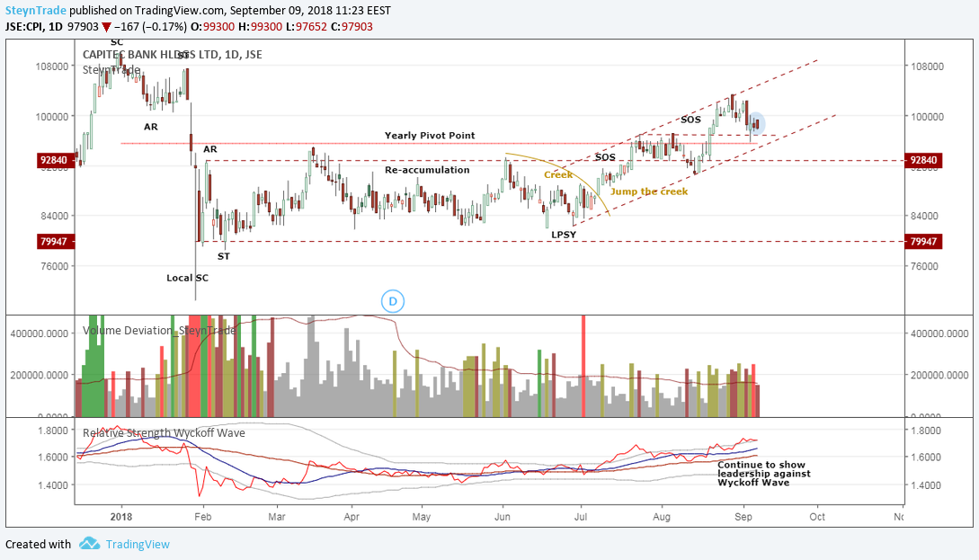Select the 'Jump the creek' annotation
The height and width of the screenshot is (560, 979).
pyautogui.click(x=649, y=191)
